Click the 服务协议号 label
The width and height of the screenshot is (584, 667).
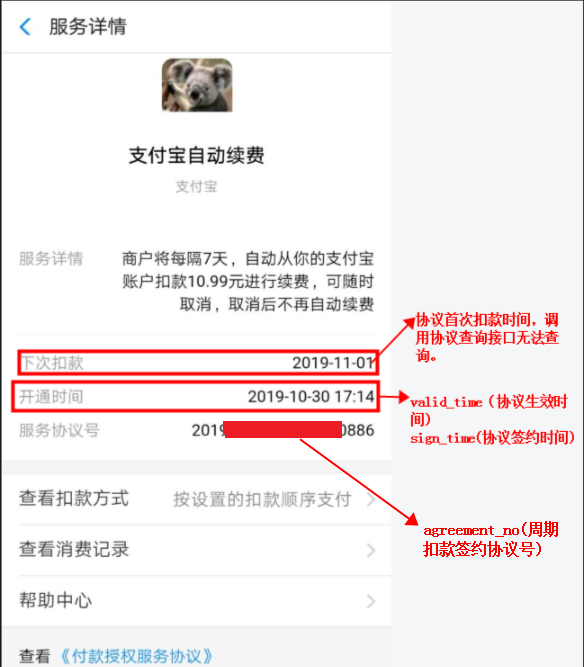[x=60, y=430]
